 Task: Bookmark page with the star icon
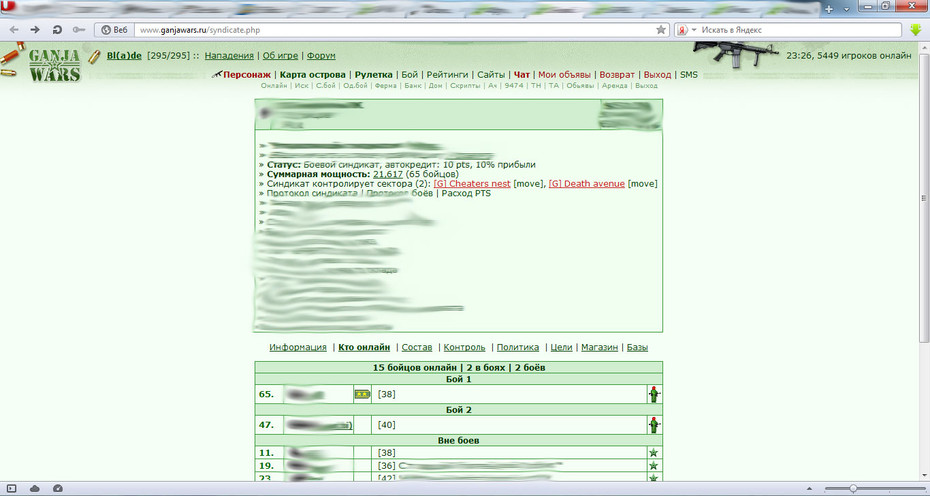661,30
